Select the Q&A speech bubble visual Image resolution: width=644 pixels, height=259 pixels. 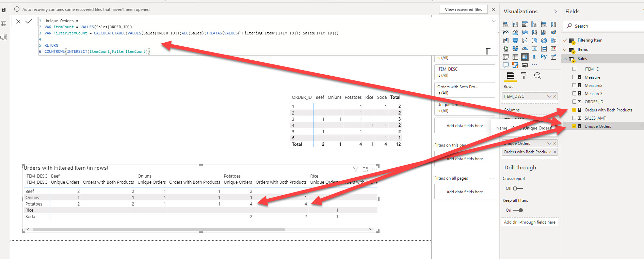pyautogui.click(x=506, y=65)
